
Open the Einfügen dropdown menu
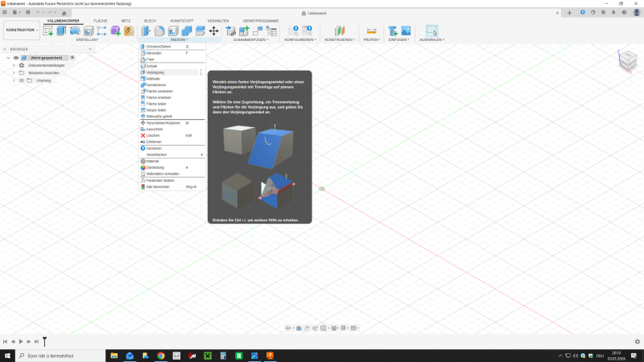pos(398,39)
